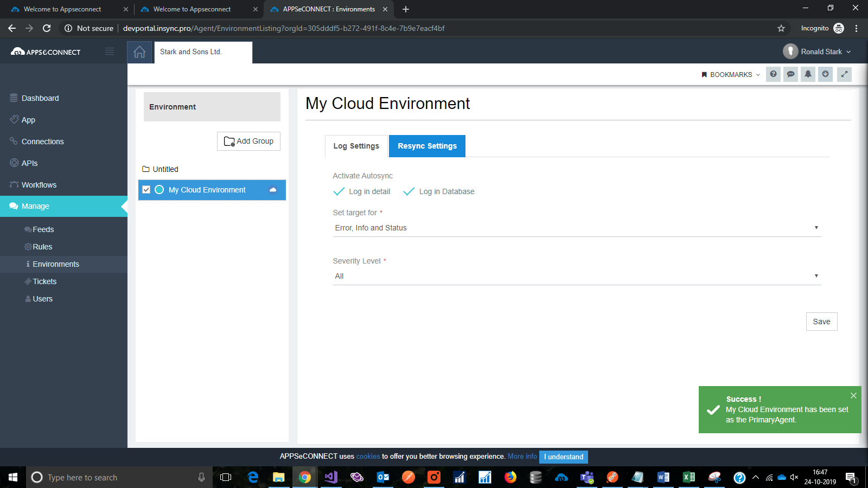868x488 pixels.
Task: Open the home icon tab
Action: coord(139,52)
